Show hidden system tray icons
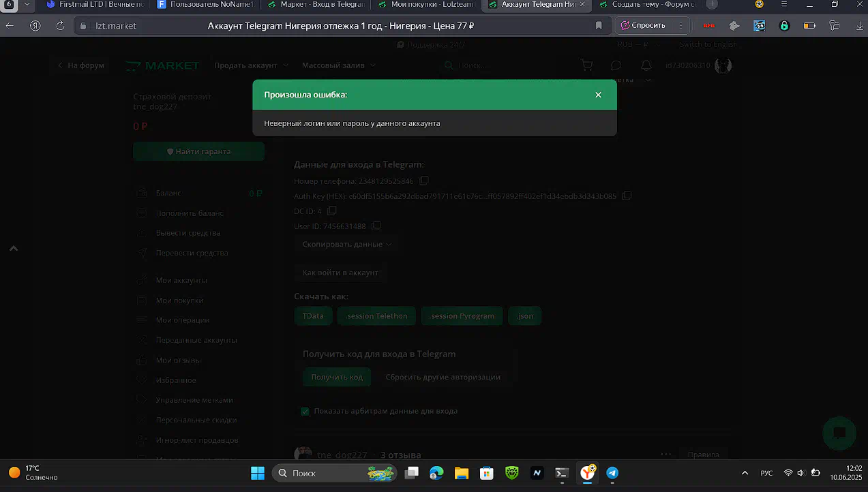 [x=744, y=473]
